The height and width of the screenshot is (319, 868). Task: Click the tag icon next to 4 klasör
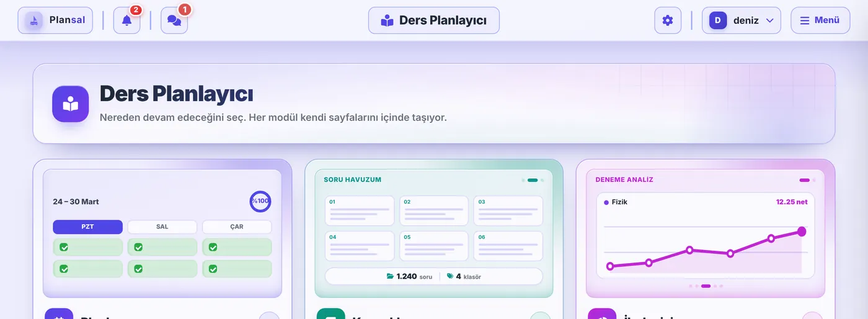pyautogui.click(x=450, y=276)
